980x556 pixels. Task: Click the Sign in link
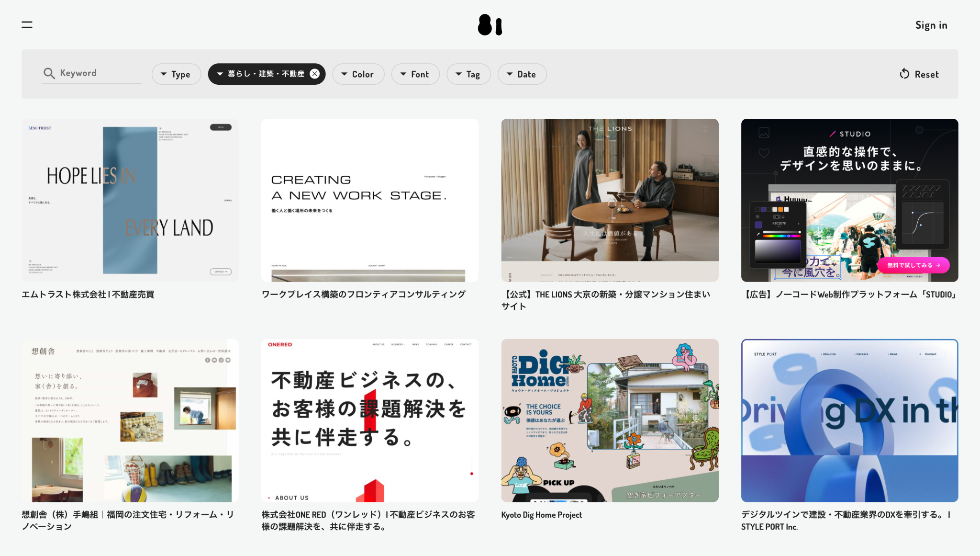[931, 25]
